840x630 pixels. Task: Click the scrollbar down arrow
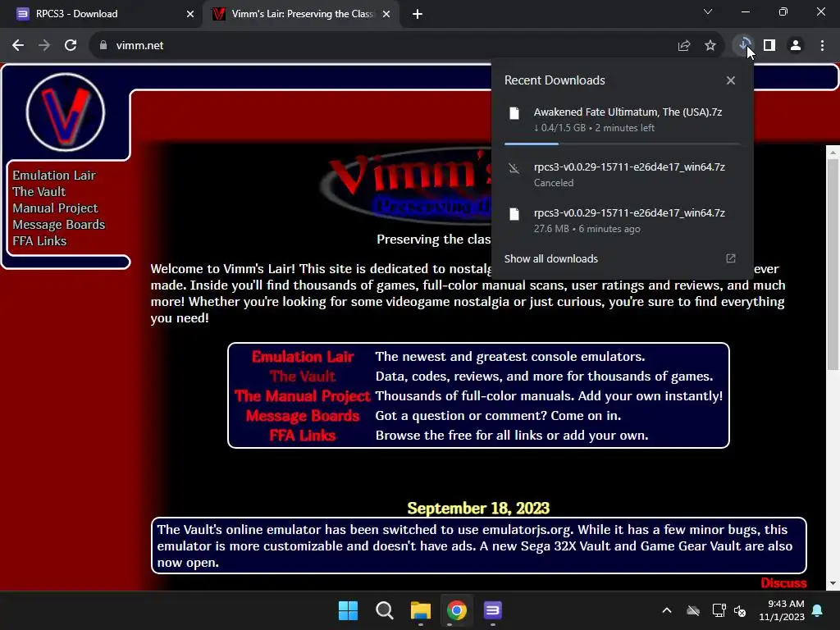pyautogui.click(x=833, y=583)
